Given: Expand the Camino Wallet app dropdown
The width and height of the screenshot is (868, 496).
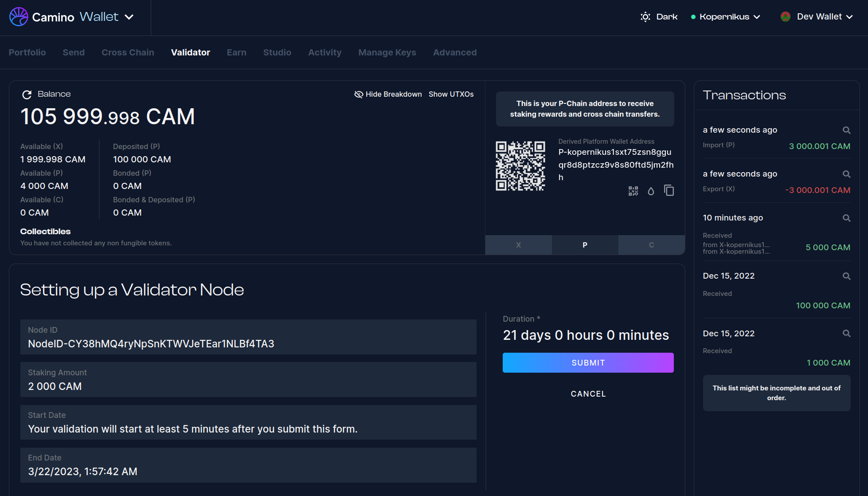Looking at the screenshot, I should [129, 17].
